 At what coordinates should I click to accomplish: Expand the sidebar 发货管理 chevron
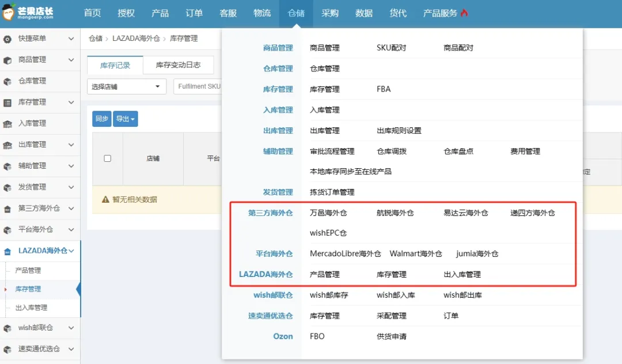[71, 187]
